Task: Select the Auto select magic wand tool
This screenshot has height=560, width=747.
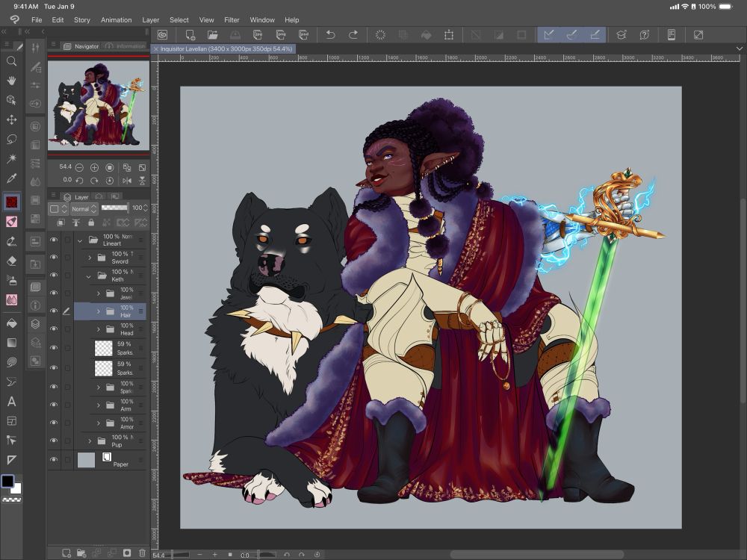Action: click(11, 158)
